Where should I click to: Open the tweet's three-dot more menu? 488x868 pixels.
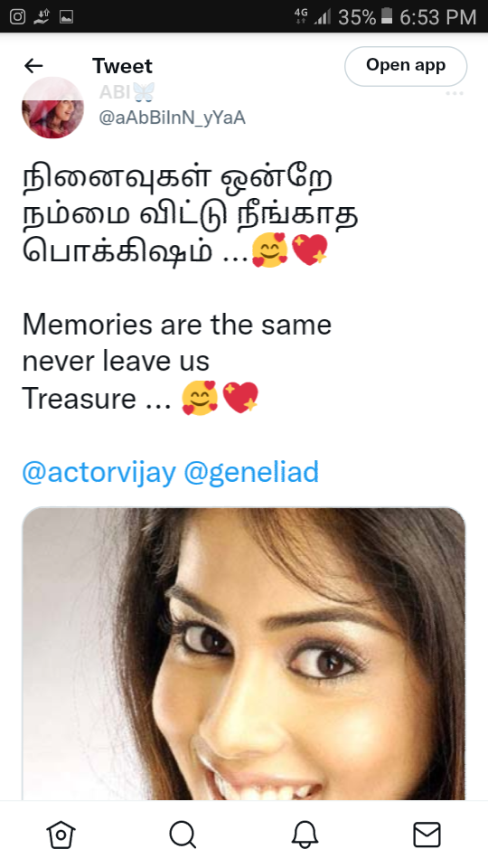(455, 93)
